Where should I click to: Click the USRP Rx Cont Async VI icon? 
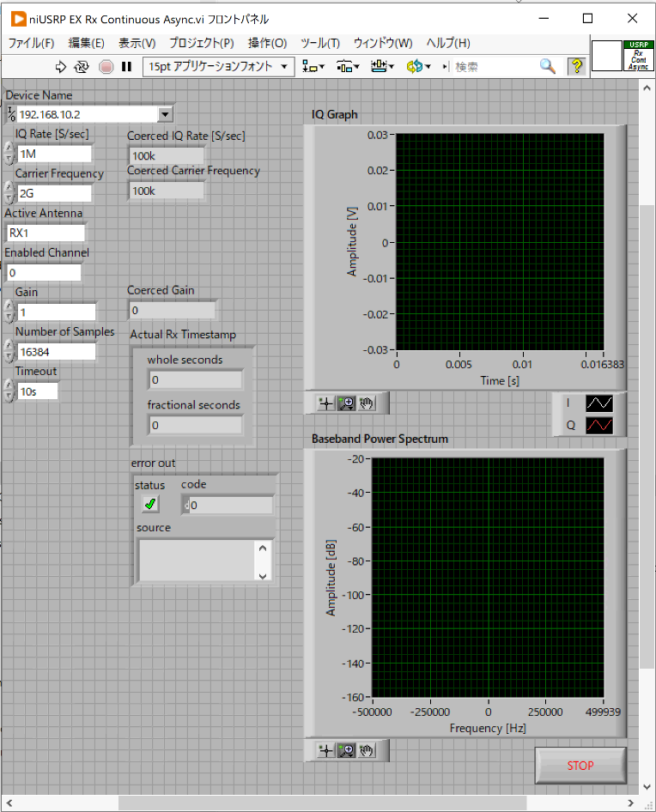638,56
